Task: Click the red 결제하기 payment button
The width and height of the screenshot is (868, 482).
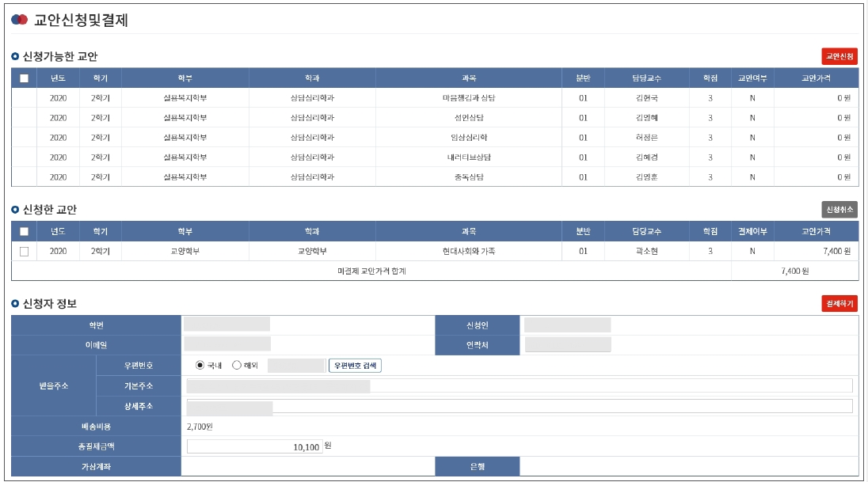Action: [839, 303]
